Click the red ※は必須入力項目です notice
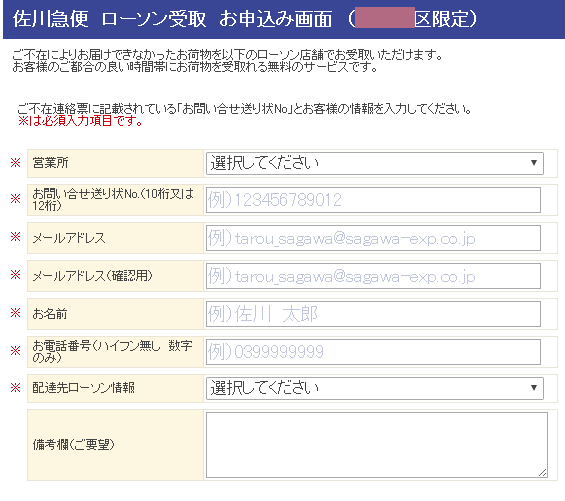The image size is (565, 501). (x=81, y=121)
